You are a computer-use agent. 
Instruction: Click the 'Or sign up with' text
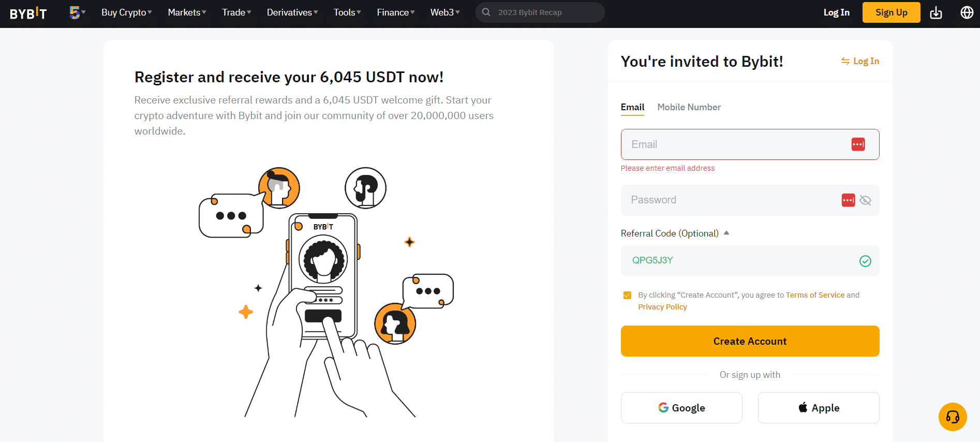point(750,375)
